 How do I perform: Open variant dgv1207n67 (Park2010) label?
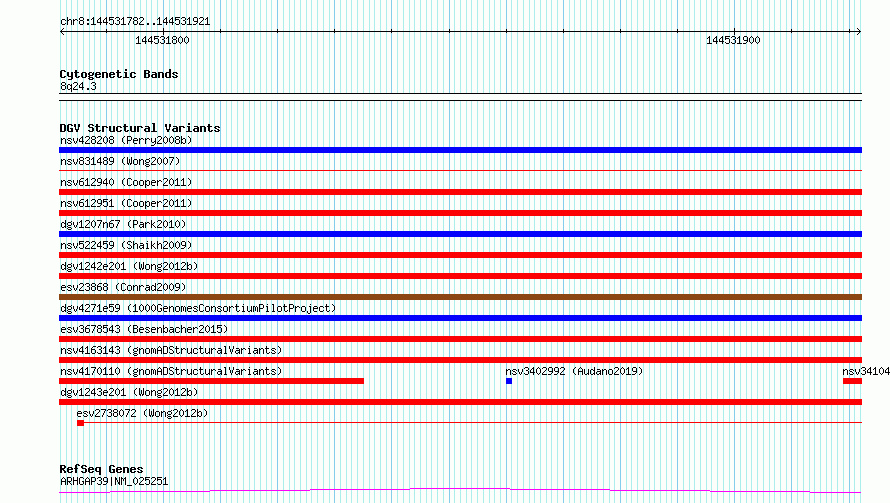(123, 224)
